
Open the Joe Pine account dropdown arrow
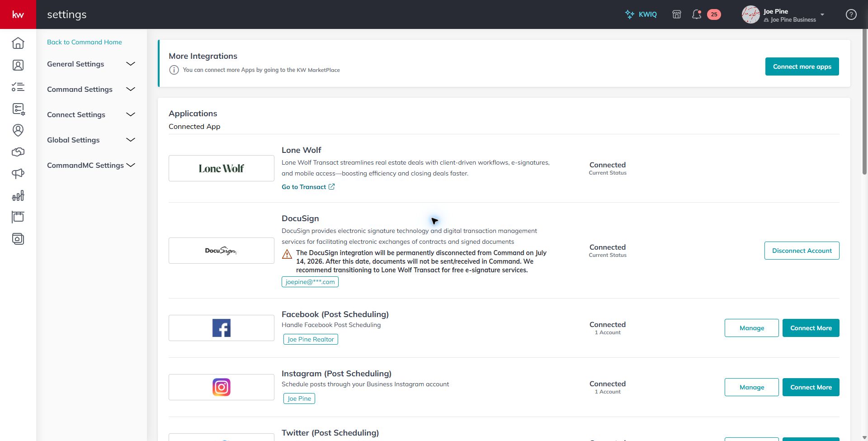pyautogui.click(x=822, y=14)
